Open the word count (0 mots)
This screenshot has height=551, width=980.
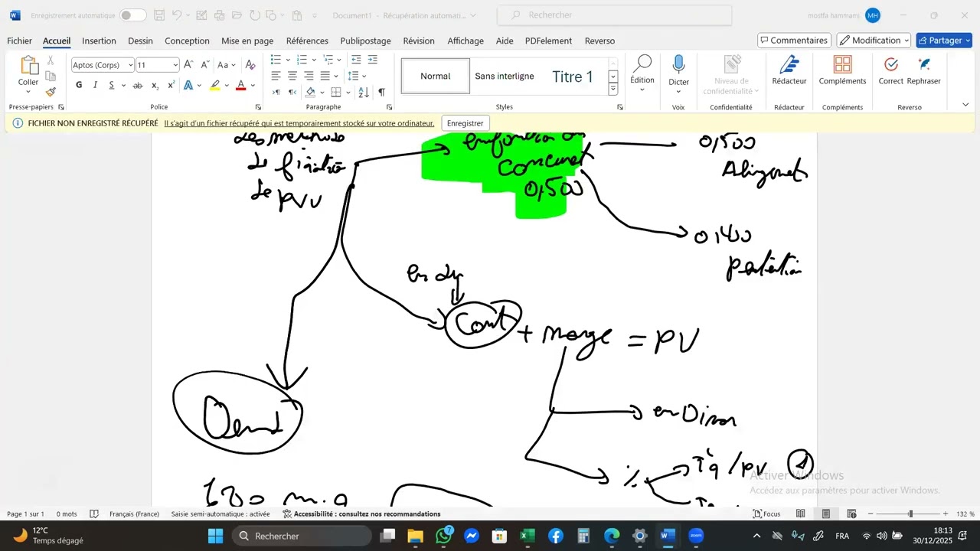tap(67, 514)
